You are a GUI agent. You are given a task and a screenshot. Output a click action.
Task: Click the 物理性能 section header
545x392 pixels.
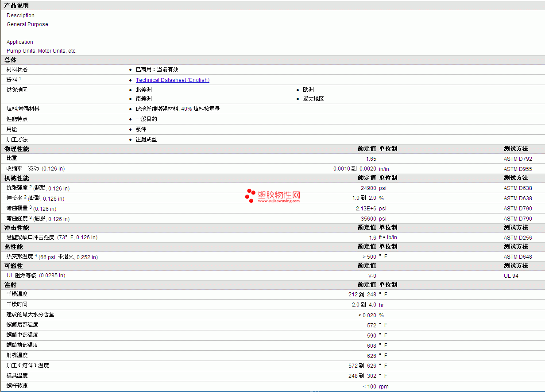(x=16, y=149)
